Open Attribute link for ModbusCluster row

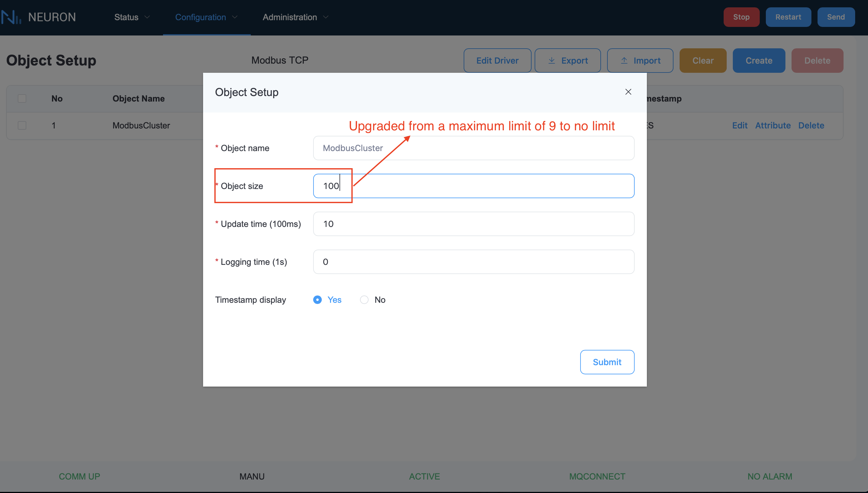[773, 125]
